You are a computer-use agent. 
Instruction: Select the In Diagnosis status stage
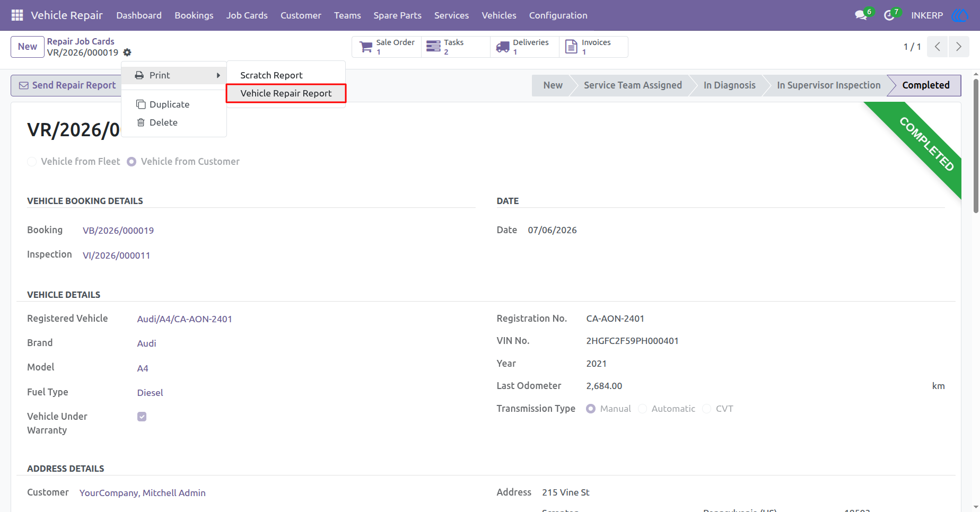(729, 85)
